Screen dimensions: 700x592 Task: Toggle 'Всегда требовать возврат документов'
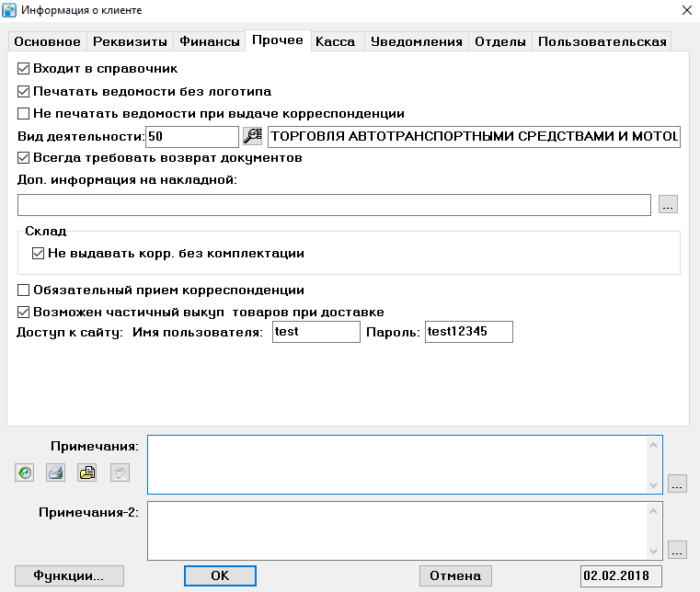pos(23,157)
